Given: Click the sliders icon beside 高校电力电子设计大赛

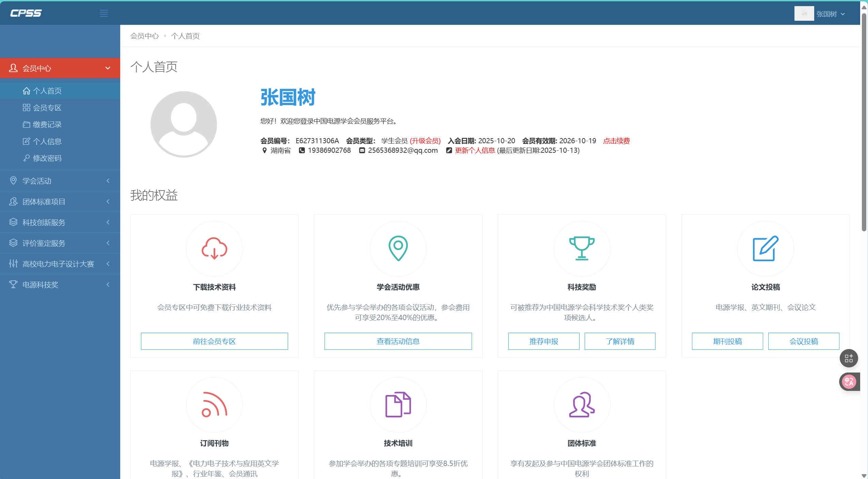Looking at the screenshot, I should point(13,264).
